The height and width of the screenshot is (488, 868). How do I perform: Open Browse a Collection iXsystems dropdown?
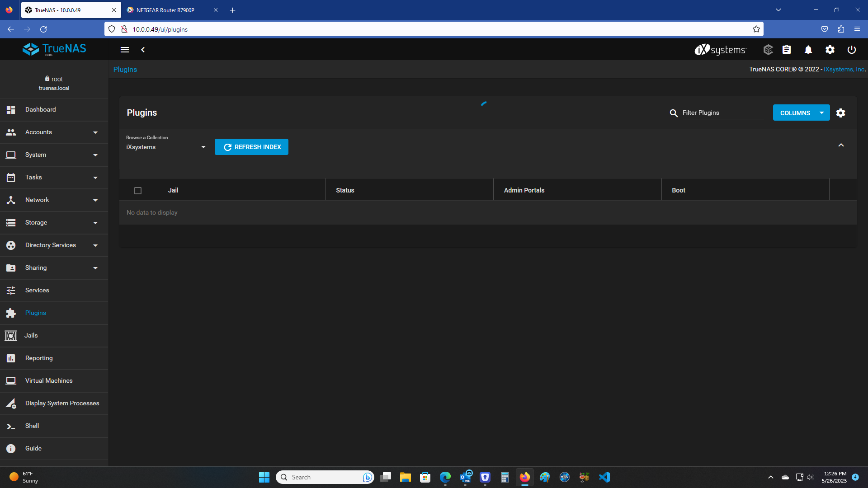click(166, 147)
